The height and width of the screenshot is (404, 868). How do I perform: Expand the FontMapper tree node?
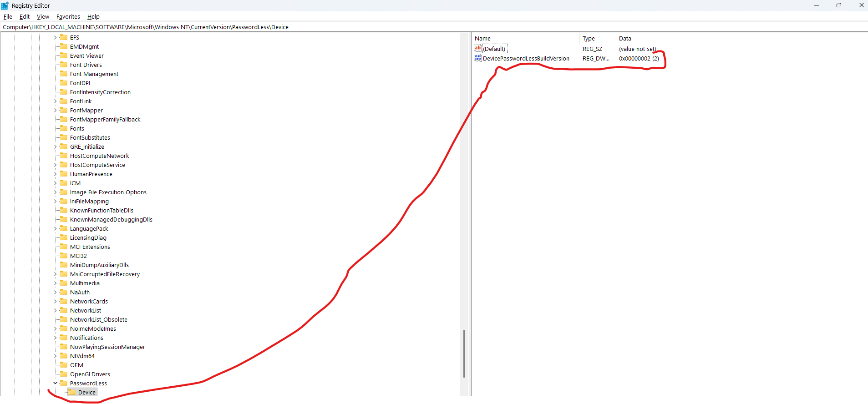pos(56,110)
